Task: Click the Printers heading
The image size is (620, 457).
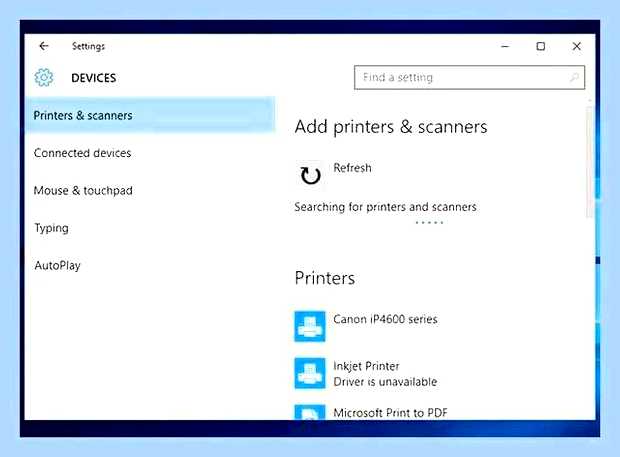Action: (325, 278)
